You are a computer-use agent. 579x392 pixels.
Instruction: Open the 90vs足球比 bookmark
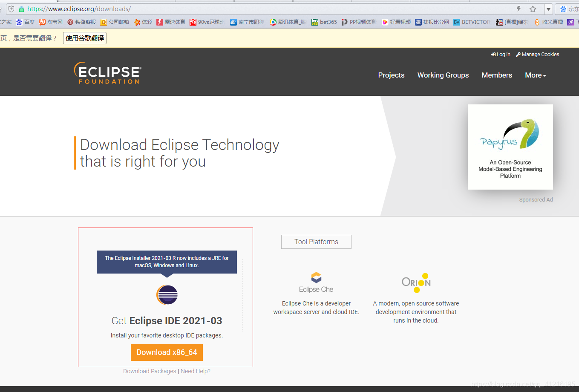pyautogui.click(x=207, y=22)
